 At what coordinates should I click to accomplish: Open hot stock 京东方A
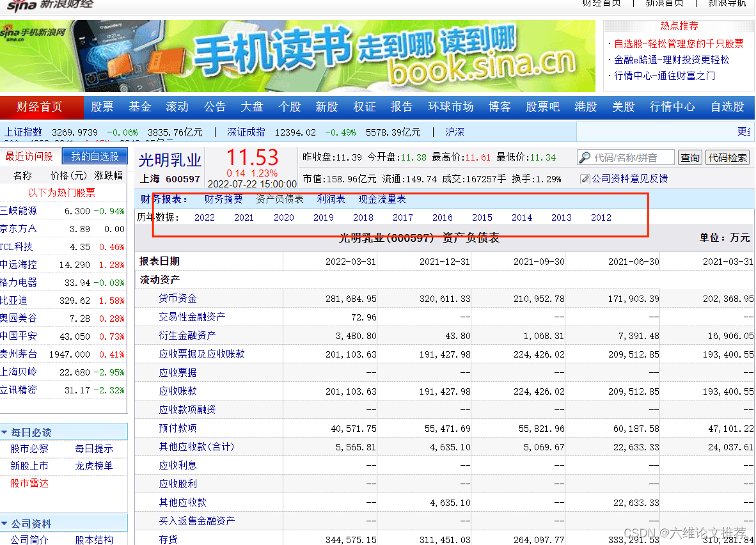coord(19,228)
